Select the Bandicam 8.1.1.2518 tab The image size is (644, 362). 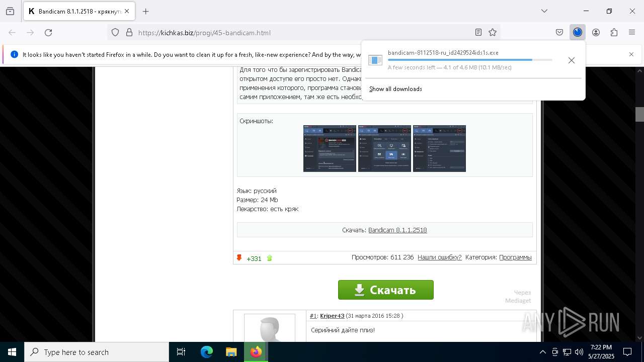pos(78,11)
